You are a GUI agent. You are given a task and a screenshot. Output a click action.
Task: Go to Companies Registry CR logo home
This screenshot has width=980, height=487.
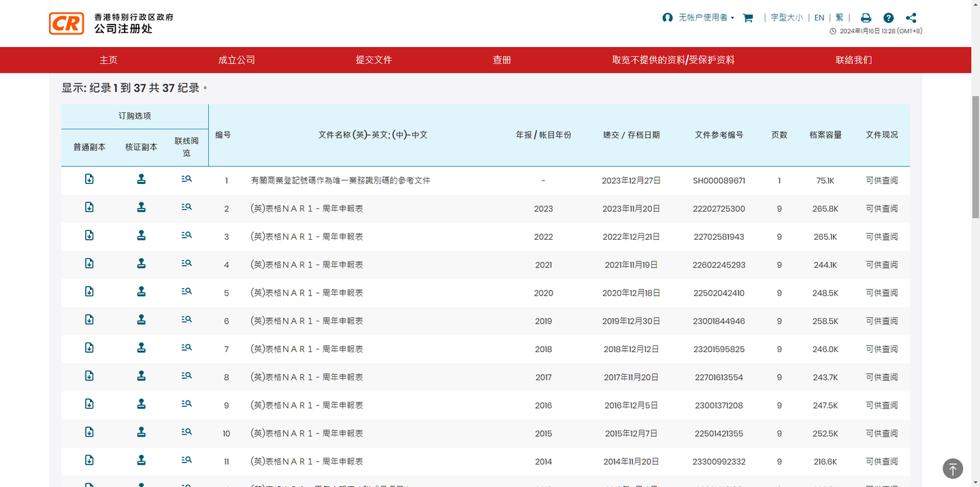pos(67,23)
